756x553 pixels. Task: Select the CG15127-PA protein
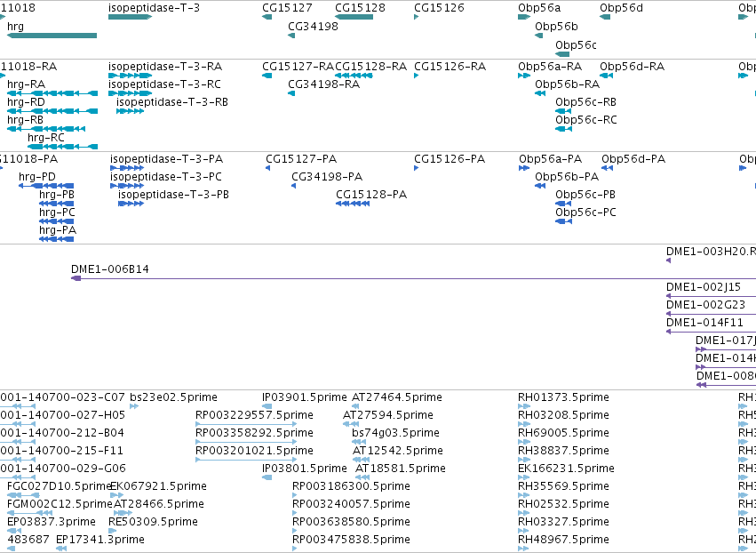click(268, 168)
